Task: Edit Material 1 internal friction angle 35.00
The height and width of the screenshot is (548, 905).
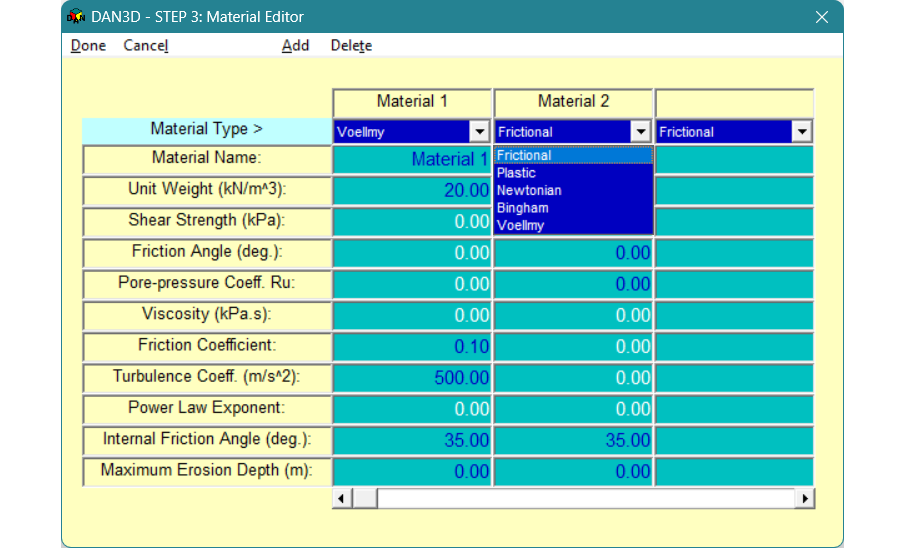Action: coord(412,440)
